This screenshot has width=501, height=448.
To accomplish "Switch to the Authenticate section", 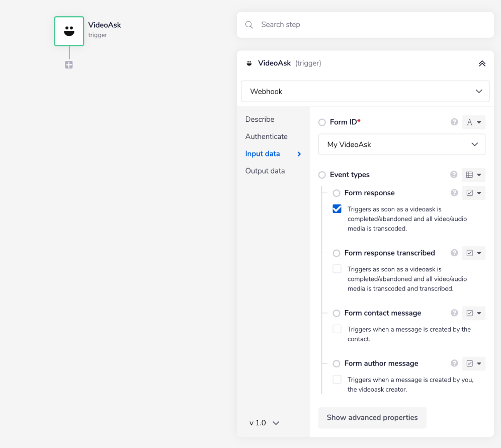I will (x=266, y=136).
